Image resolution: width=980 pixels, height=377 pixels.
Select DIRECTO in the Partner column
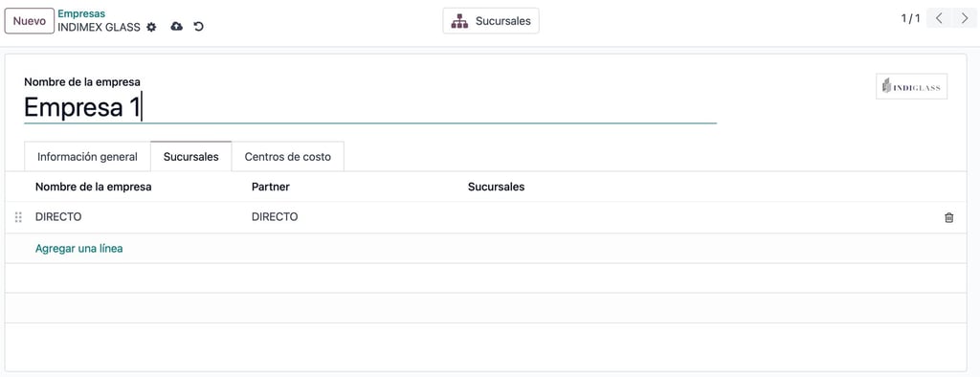click(275, 217)
